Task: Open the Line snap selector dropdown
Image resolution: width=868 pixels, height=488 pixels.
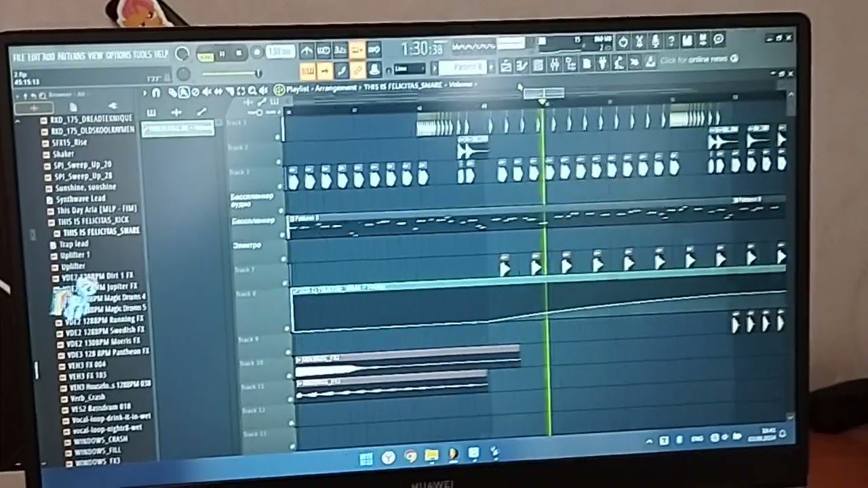Action: coord(410,68)
